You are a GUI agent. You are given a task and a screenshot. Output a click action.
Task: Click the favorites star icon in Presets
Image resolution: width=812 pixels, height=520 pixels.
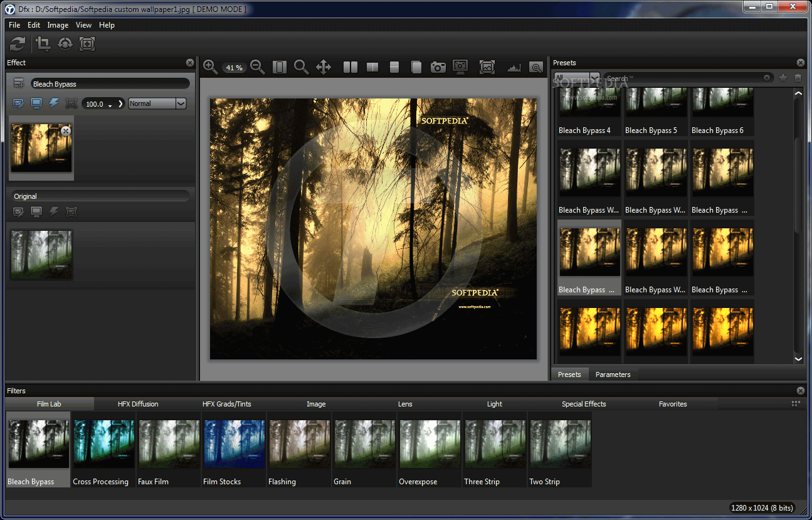point(783,78)
